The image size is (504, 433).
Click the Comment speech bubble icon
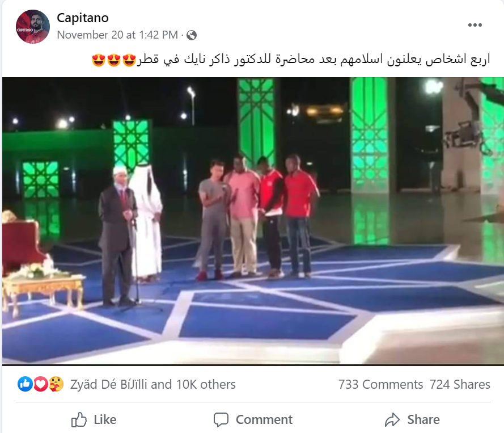click(x=221, y=420)
